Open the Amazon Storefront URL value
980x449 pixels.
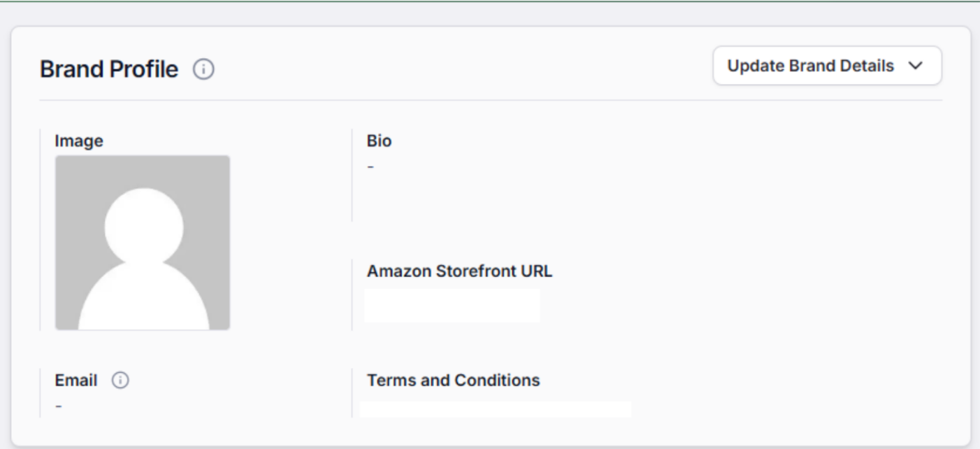pos(452,306)
